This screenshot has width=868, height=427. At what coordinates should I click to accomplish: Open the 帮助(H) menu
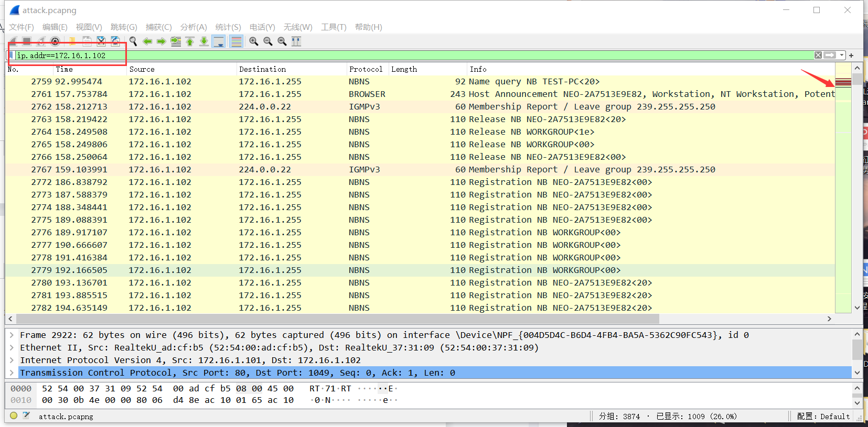pos(368,27)
